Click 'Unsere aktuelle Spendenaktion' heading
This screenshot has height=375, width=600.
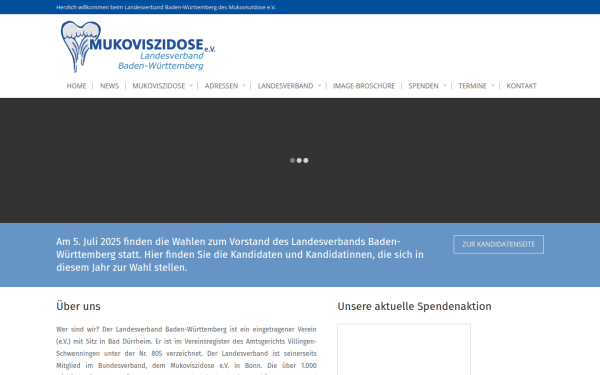[x=414, y=306]
